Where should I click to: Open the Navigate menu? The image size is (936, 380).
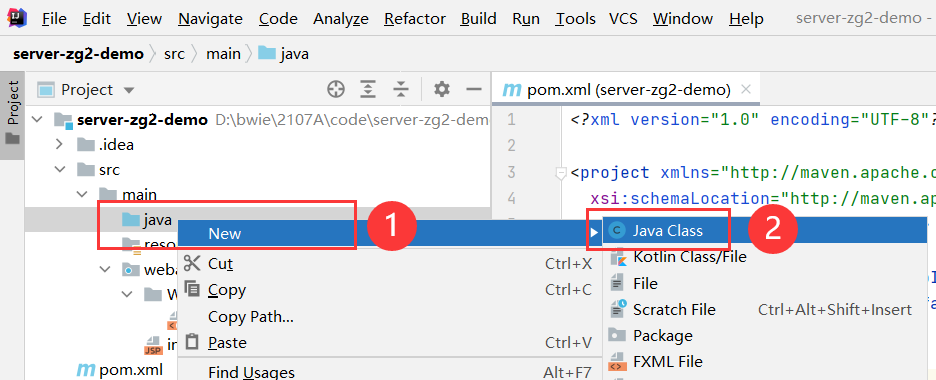(210, 18)
